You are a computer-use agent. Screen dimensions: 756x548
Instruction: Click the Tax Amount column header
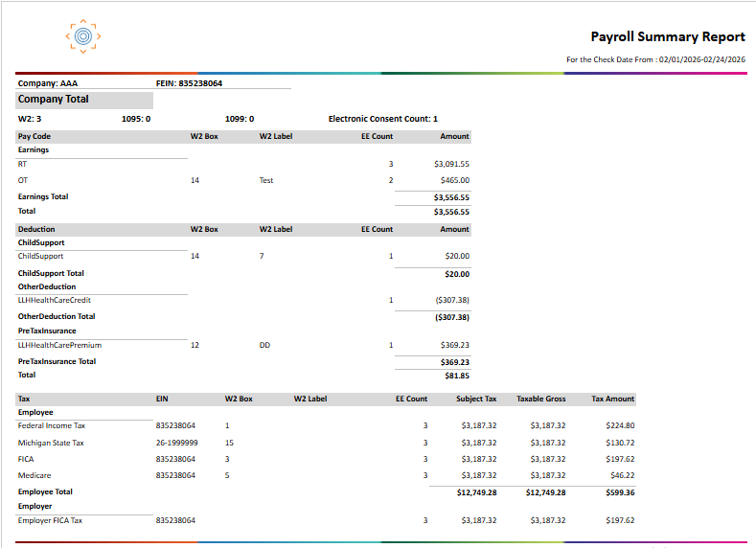pyautogui.click(x=613, y=400)
